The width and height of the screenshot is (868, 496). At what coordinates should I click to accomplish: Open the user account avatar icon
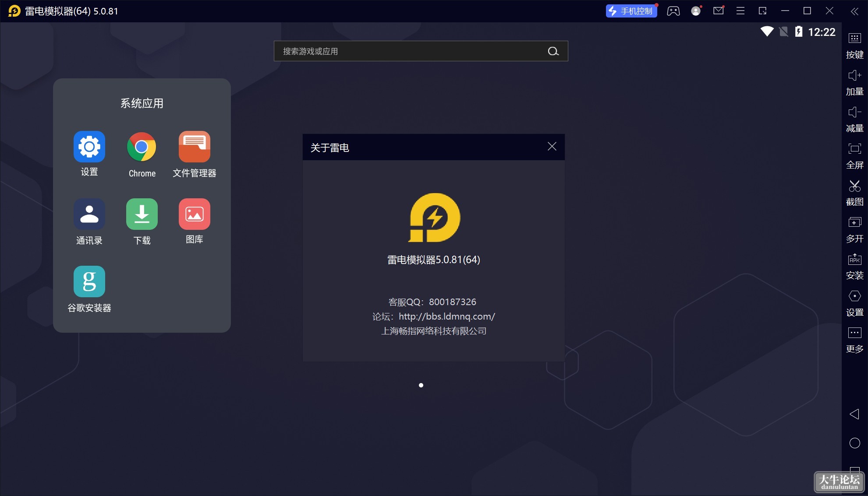tap(696, 11)
